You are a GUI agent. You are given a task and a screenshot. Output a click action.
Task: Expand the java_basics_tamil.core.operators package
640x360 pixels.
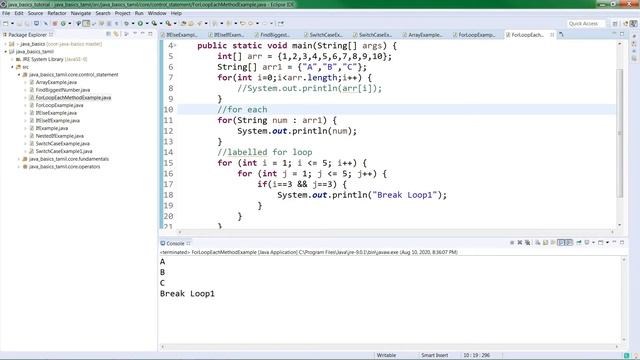[x=19, y=167]
